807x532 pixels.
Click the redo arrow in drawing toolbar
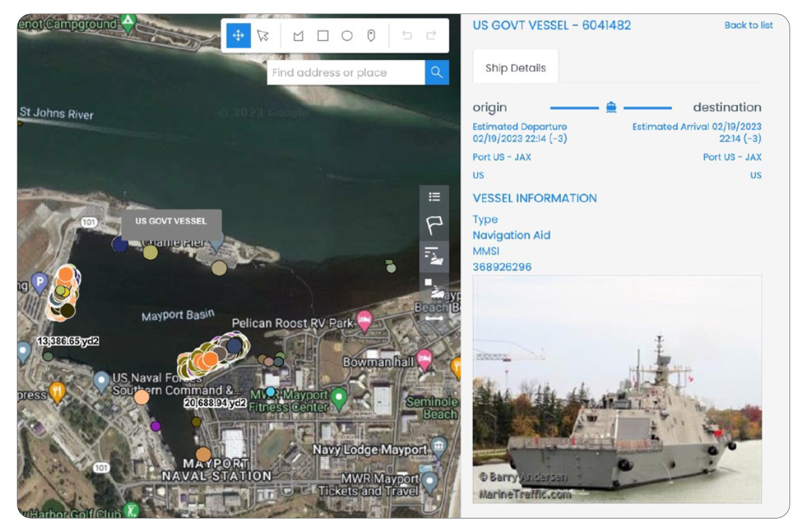coord(431,36)
